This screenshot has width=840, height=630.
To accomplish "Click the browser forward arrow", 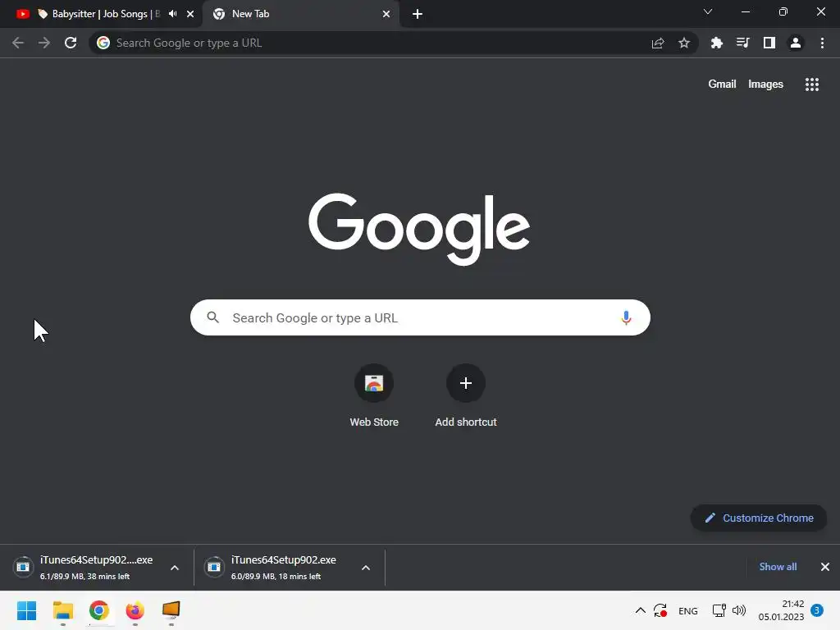I will 44,43.
